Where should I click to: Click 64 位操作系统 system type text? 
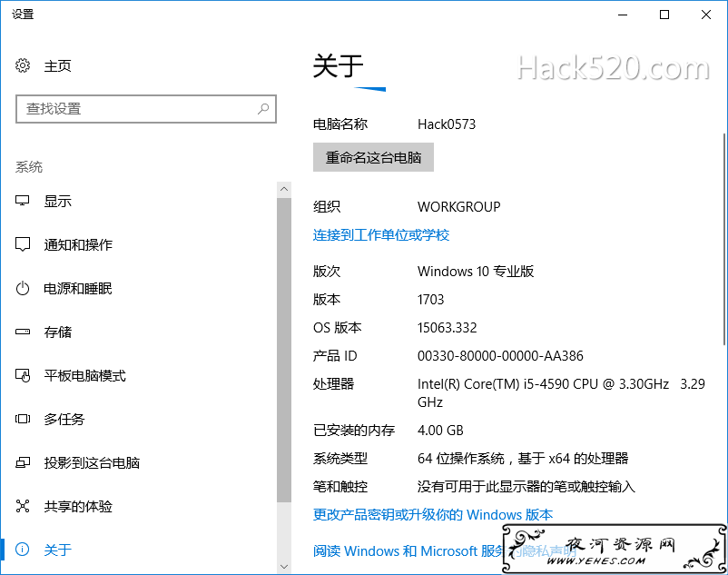[x=523, y=459]
